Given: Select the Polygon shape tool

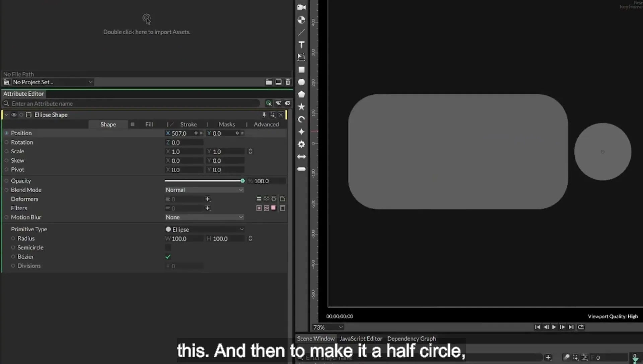Looking at the screenshot, I should (x=301, y=94).
